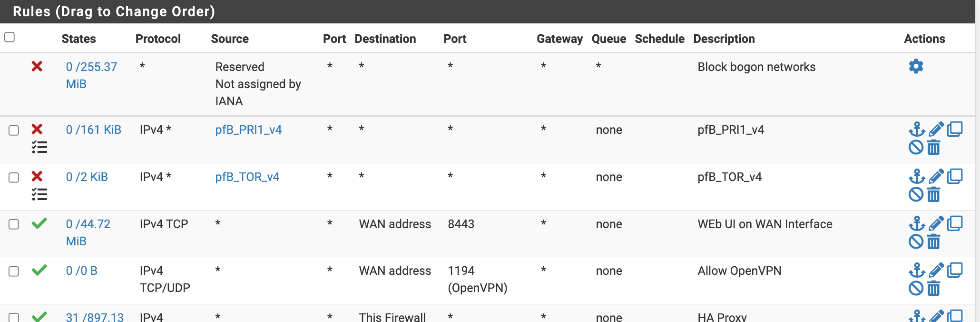Delete the pfB_PRI1_v4 rule
This screenshot has width=980, height=322.
coord(934,148)
